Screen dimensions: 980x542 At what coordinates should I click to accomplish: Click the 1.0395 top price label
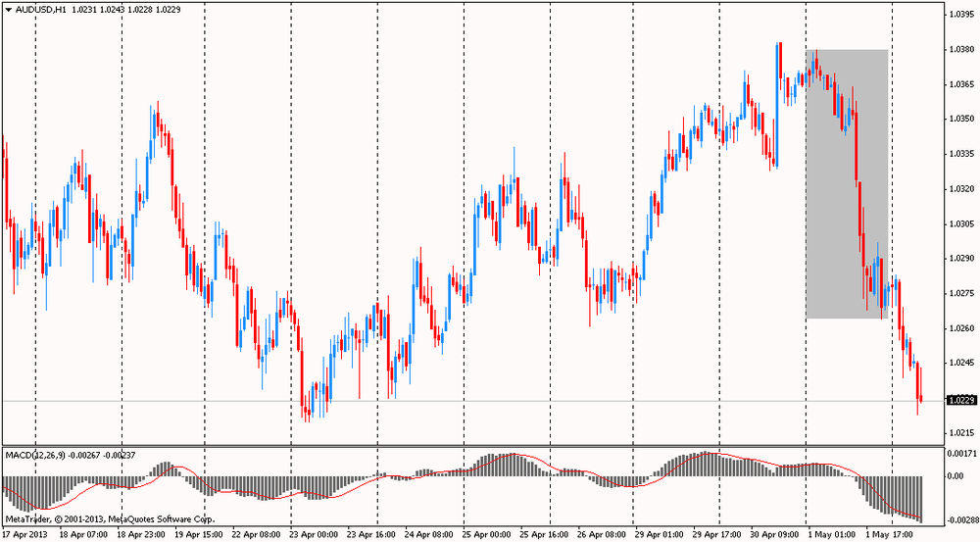pyautogui.click(x=960, y=15)
